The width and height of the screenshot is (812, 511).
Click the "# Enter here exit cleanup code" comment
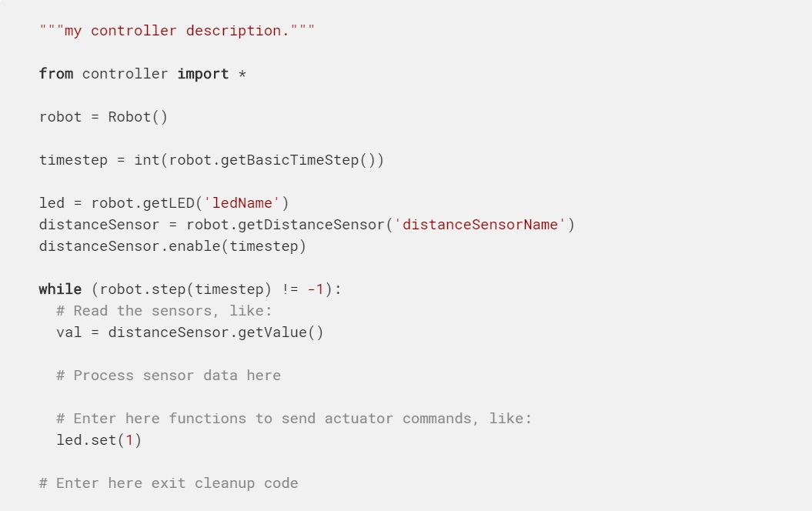click(169, 483)
